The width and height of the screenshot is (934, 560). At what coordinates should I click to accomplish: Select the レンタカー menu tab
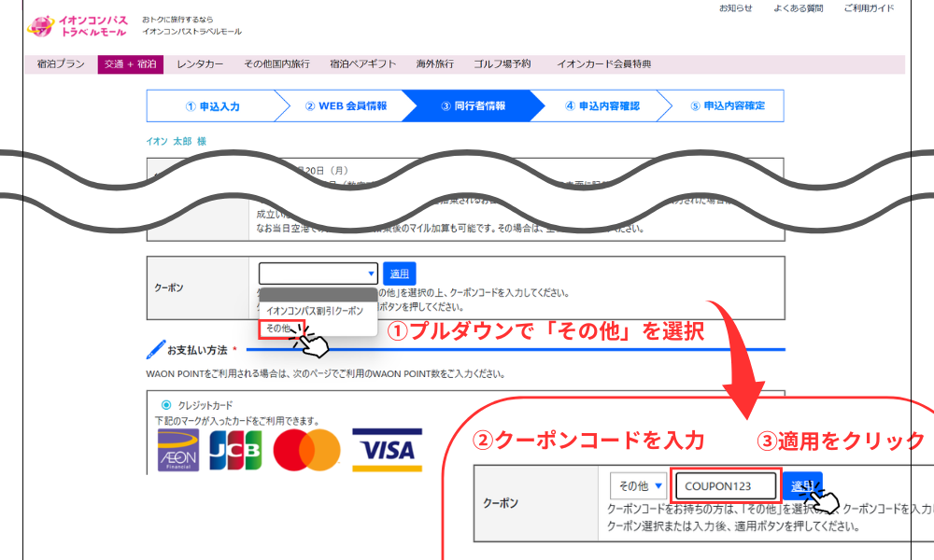200,63
